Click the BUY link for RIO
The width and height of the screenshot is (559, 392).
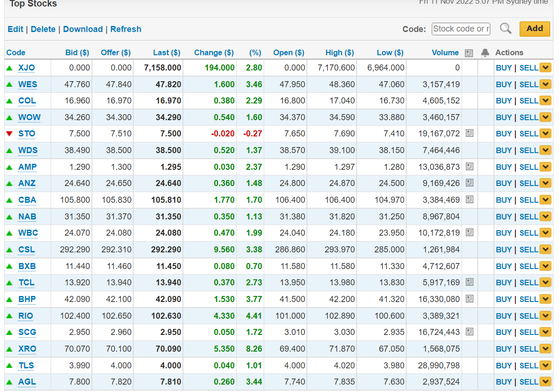pos(503,316)
